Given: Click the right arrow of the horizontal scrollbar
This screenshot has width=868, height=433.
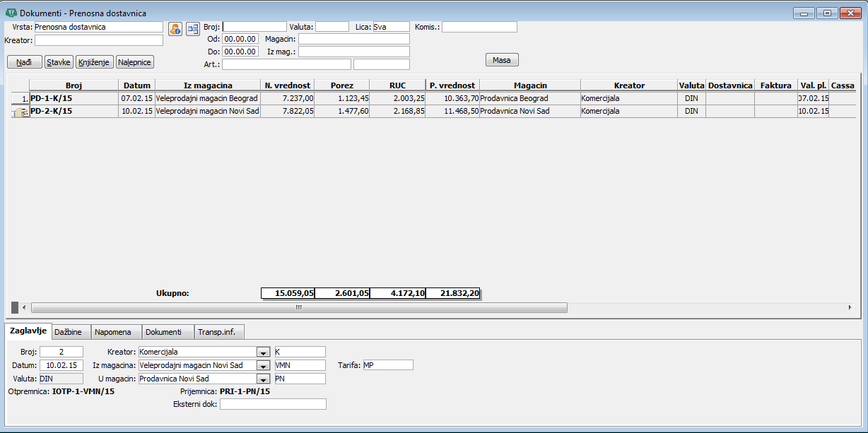Looking at the screenshot, I should [850, 307].
